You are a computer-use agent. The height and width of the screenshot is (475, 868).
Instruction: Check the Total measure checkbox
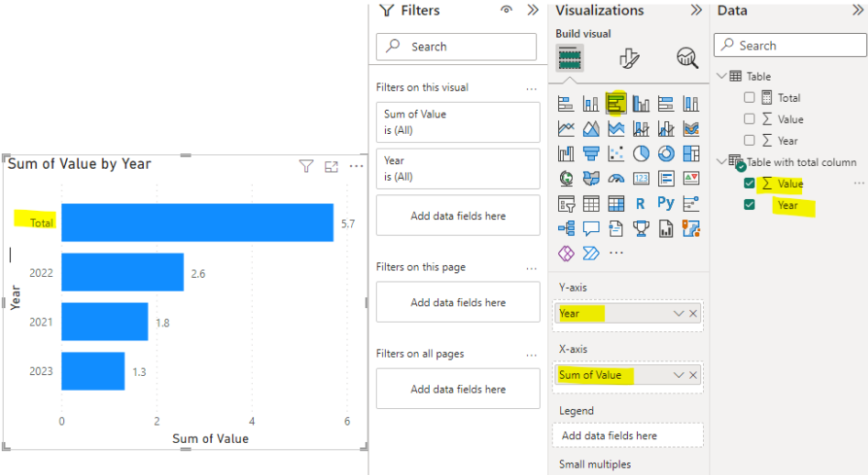coord(749,97)
